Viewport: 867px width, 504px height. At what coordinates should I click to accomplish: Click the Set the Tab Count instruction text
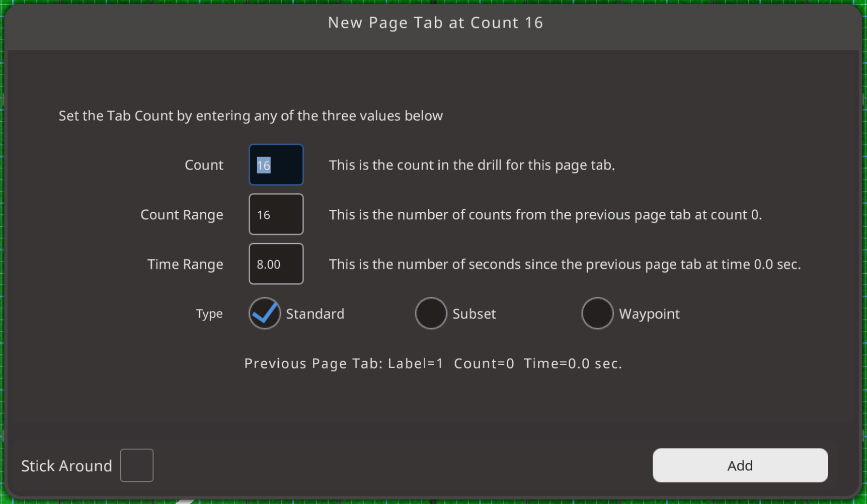pos(251,116)
